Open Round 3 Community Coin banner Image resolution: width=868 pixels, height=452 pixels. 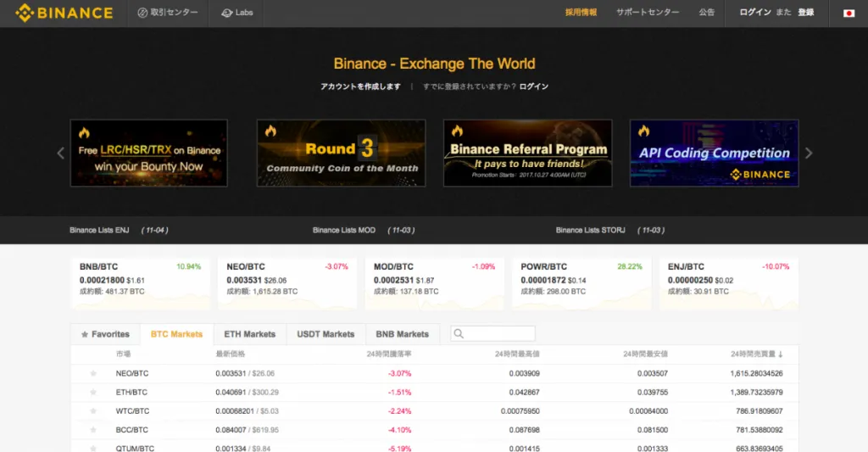(341, 153)
